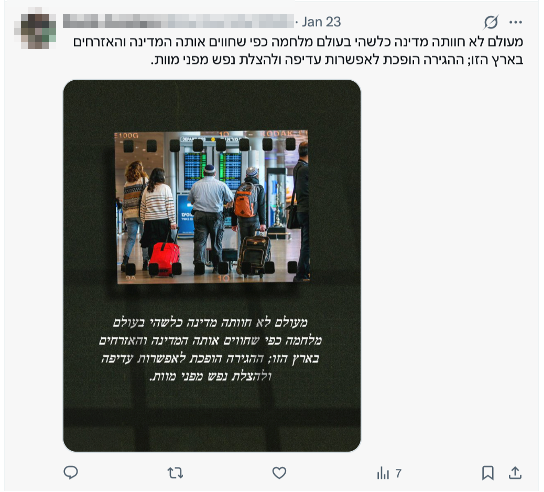Open the blurred author name link
The height and width of the screenshot is (492, 544).
click(178, 21)
